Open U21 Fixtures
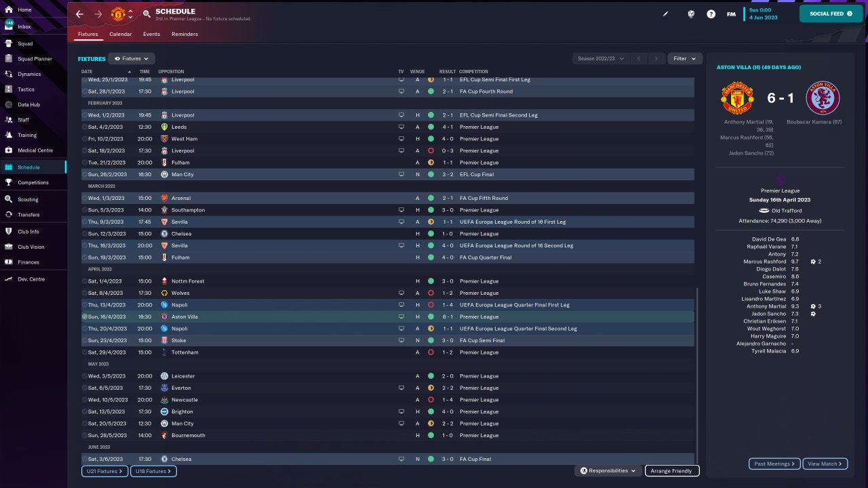This screenshot has width=868, height=488. (x=104, y=471)
